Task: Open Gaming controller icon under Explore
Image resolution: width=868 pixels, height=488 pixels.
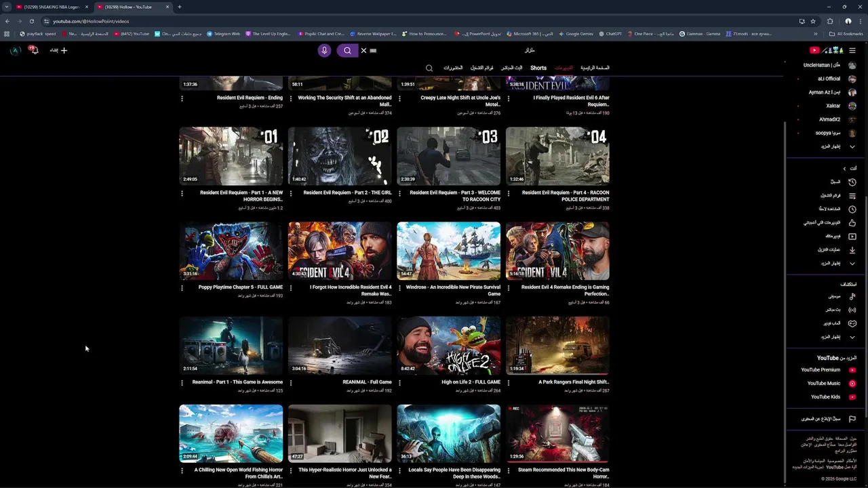Action: pos(852,323)
